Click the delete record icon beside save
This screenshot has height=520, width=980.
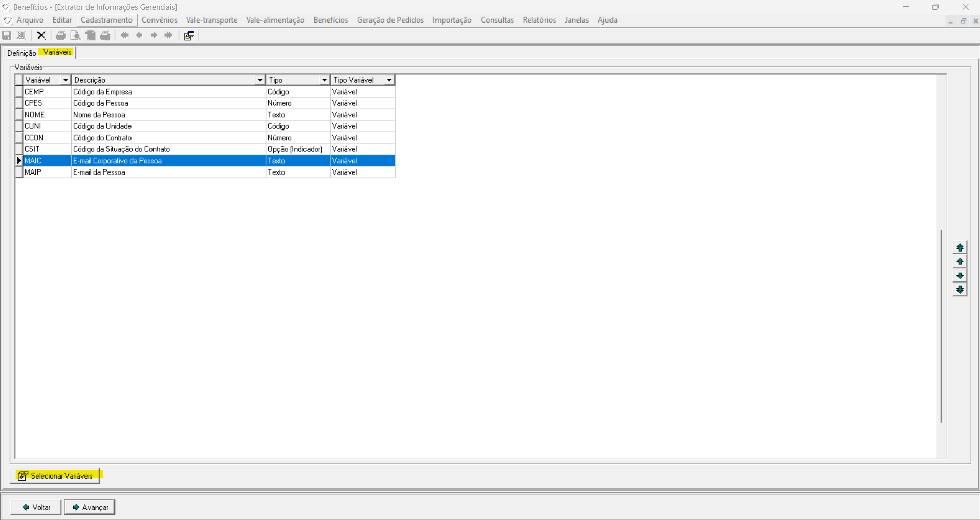pyautogui.click(x=21, y=35)
